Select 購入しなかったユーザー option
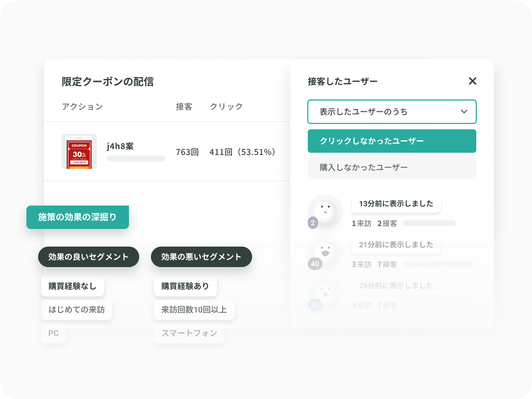Viewport: 532px width, 399px height. [392, 167]
